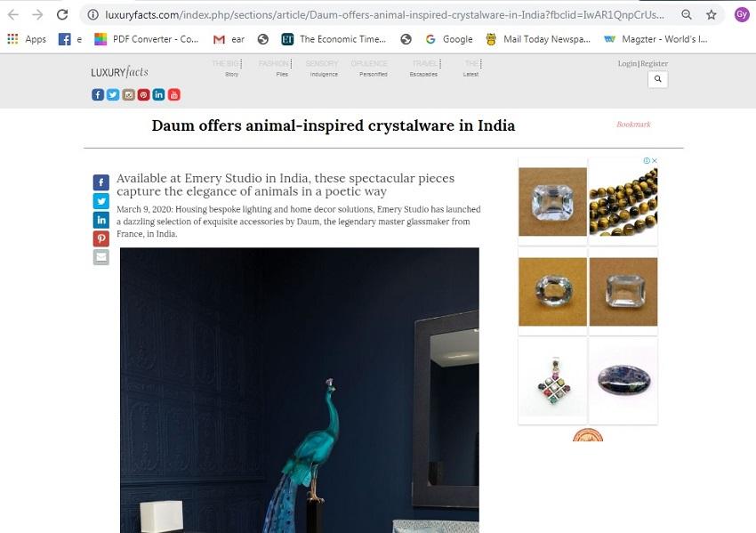Share article on Pinterest from sidebar
Image resolution: width=756 pixels, height=533 pixels.
(x=101, y=238)
